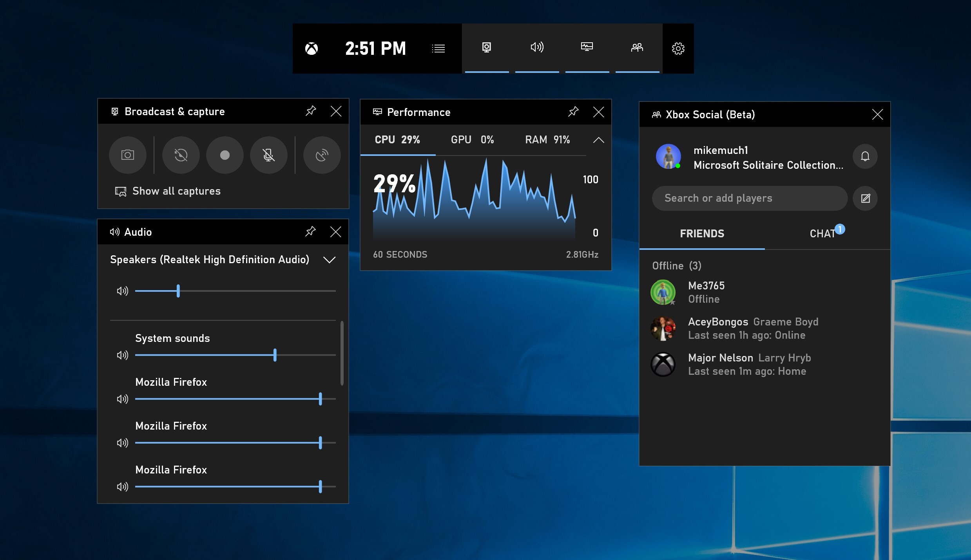Switch to the CHAT tab in Xbox Social
This screenshot has height=560, width=971.
(825, 233)
